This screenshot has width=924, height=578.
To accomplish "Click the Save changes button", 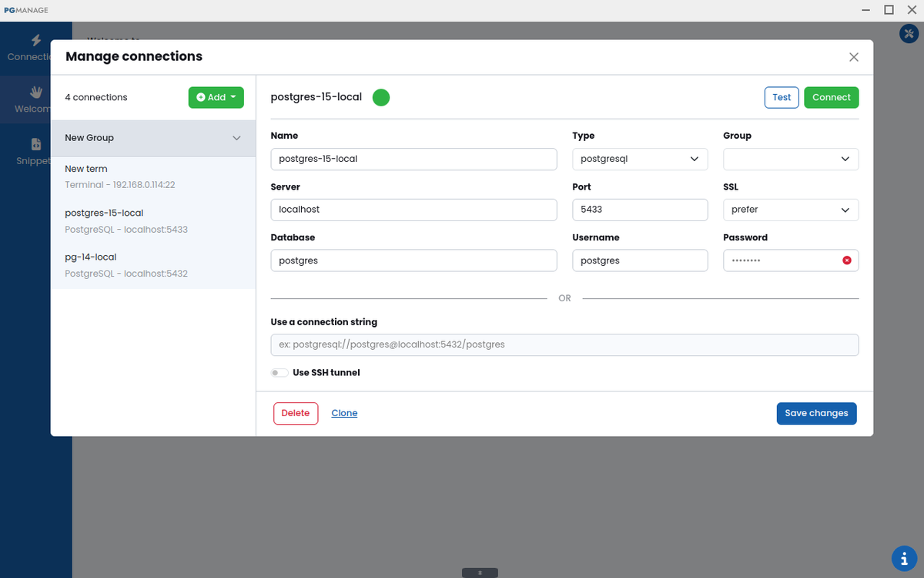I will point(816,413).
